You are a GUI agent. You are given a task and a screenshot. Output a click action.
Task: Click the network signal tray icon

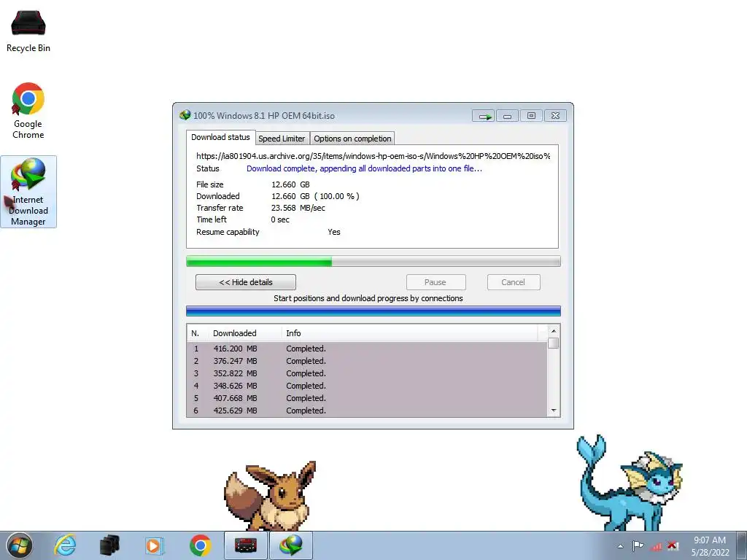click(656, 546)
